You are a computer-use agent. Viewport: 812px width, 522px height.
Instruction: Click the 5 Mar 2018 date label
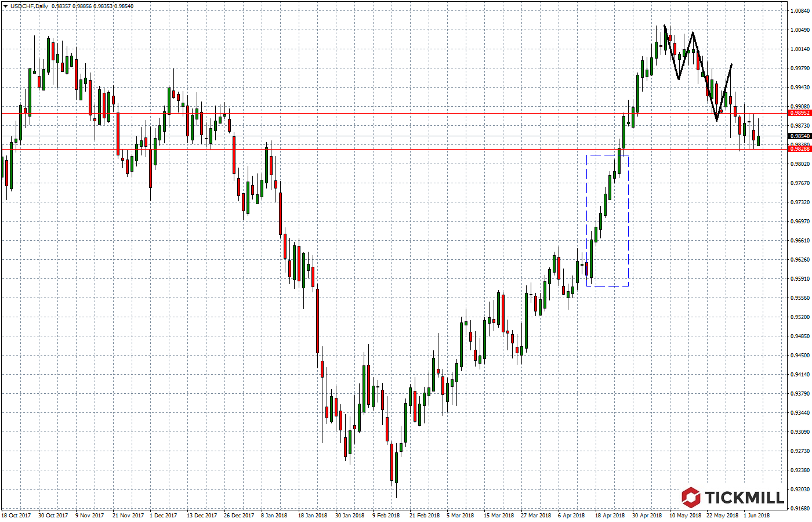tap(461, 515)
